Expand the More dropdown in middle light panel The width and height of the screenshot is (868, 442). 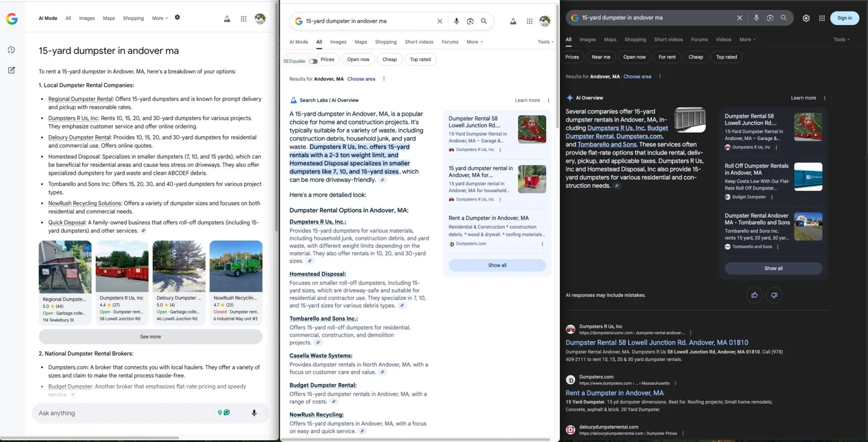click(x=475, y=42)
